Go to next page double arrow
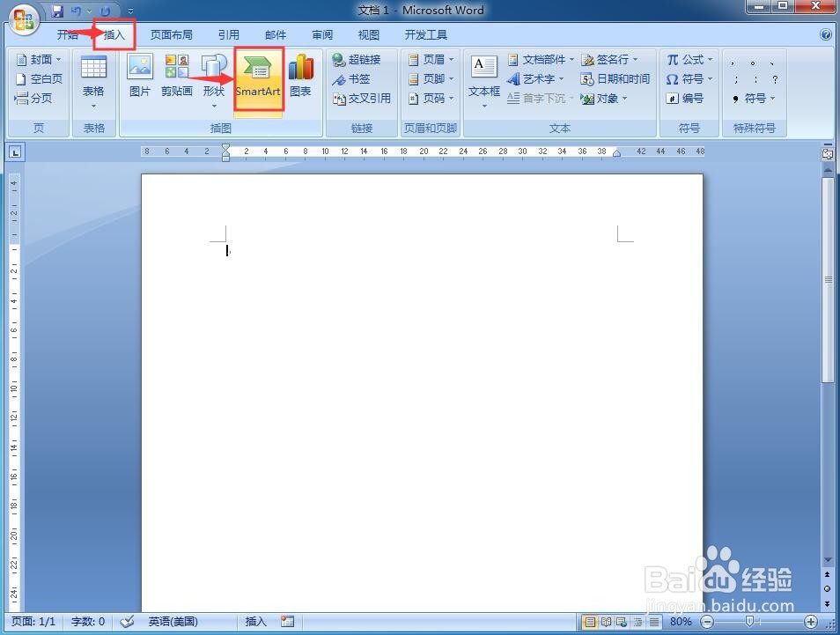The height and width of the screenshot is (635, 840). (x=827, y=603)
